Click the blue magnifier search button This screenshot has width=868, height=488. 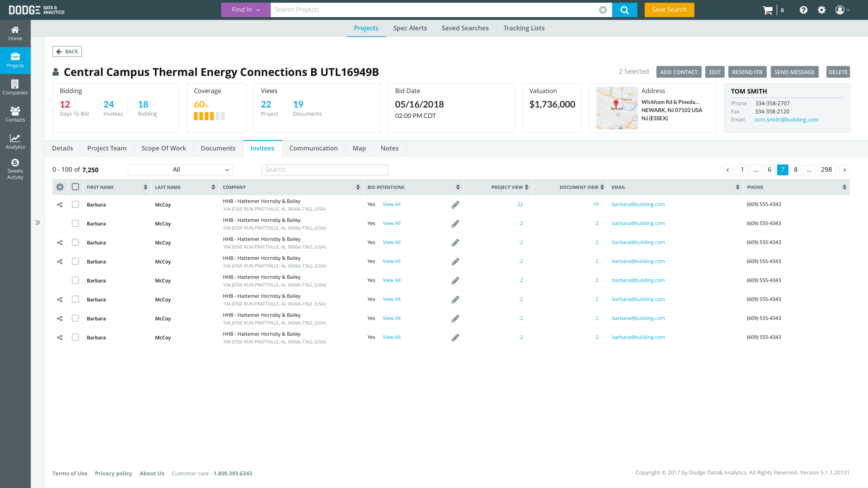coord(624,10)
